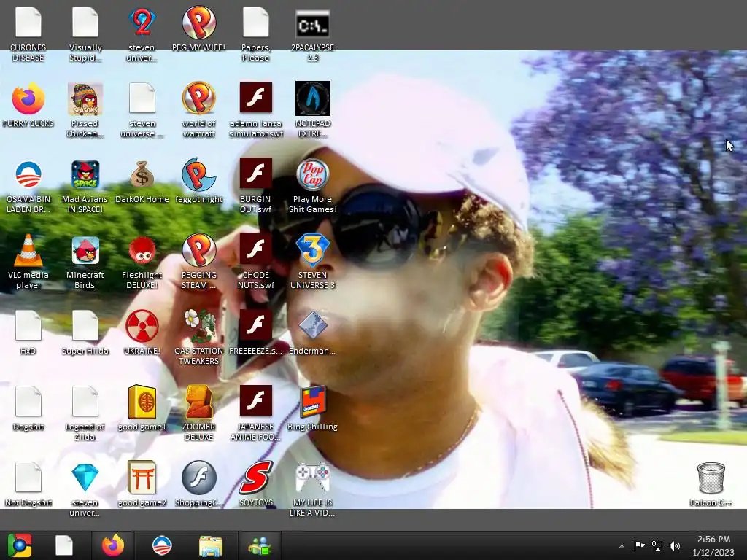Open the Action Center flag icon
This screenshot has width=747, height=560.
[639, 546]
